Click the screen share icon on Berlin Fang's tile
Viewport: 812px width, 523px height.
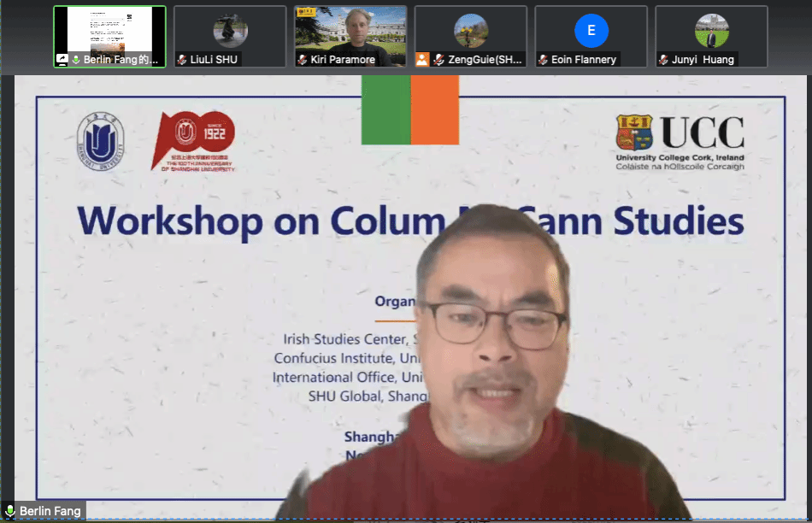(x=62, y=60)
